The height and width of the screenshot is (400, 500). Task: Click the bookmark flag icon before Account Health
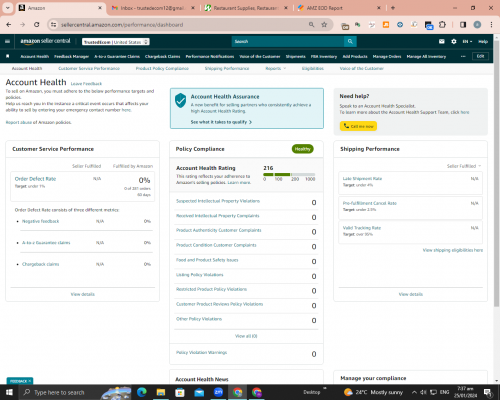click(8, 56)
